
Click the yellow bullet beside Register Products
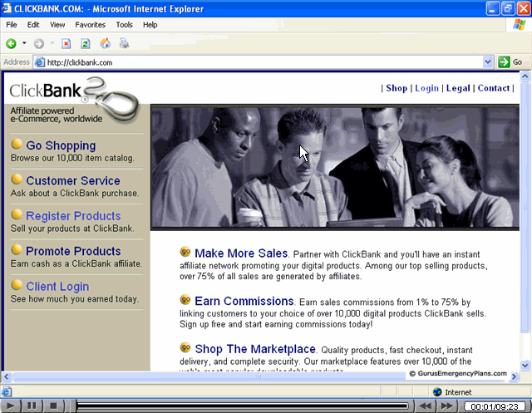pyautogui.click(x=17, y=214)
